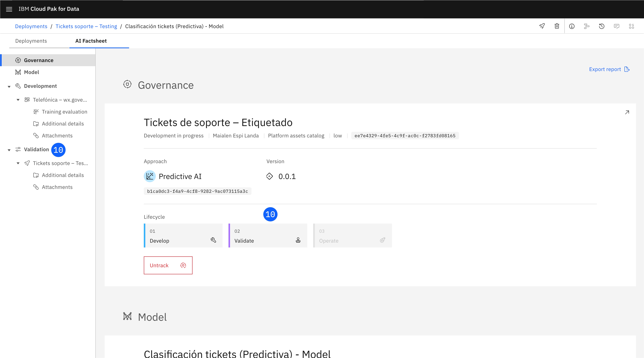This screenshot has height=358, width=644.
Task: Collapse the Tickets soporte – Tes... node
Action: (x=18, y=163)
